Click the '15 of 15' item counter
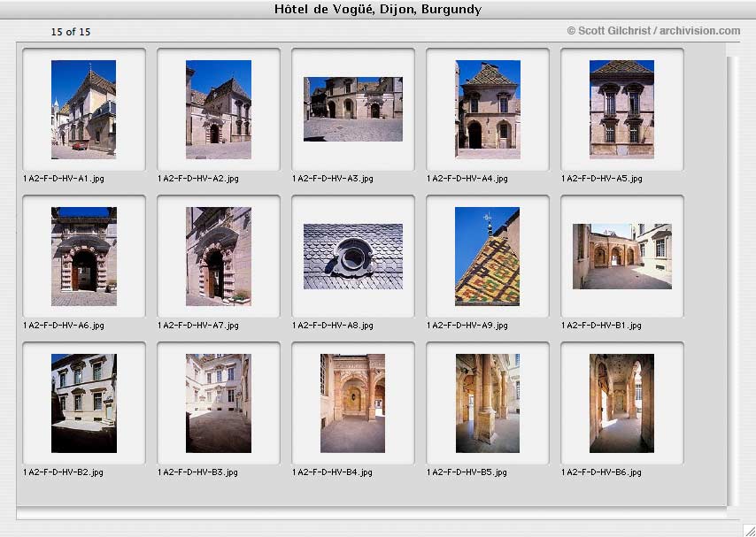 [71, 32]
